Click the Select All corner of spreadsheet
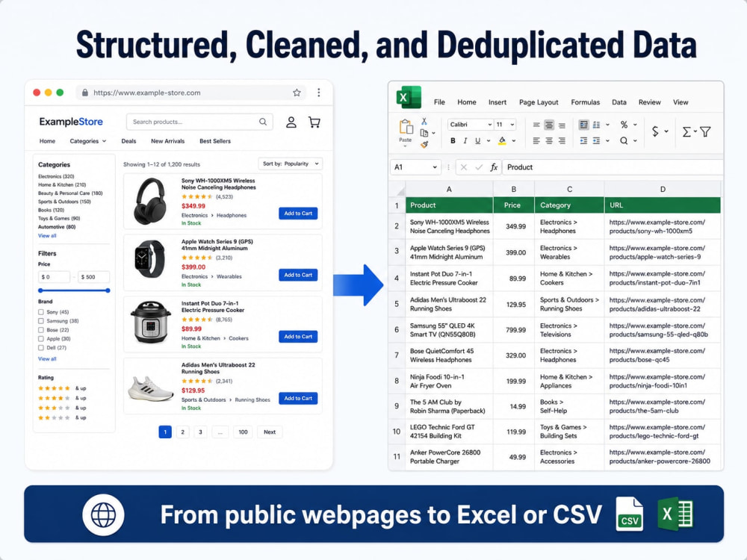The image size is (747, 560). (397, 190)
